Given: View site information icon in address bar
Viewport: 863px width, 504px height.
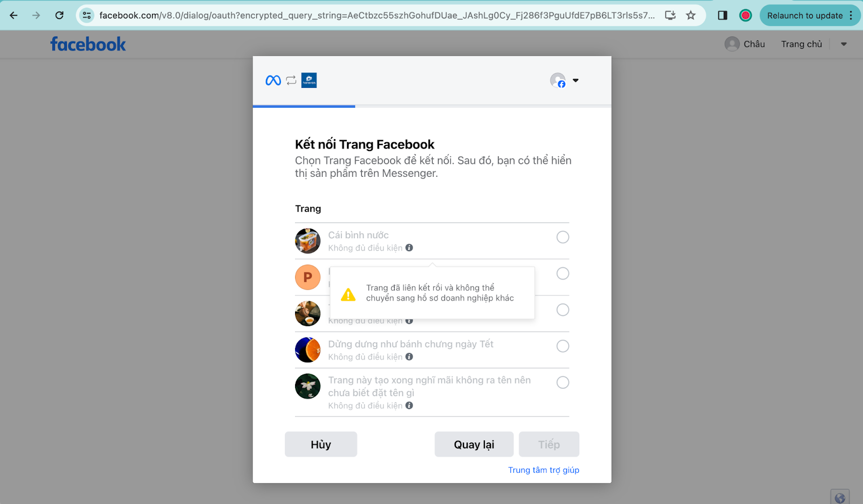Looking at the screenshot, I should point(87,15).
